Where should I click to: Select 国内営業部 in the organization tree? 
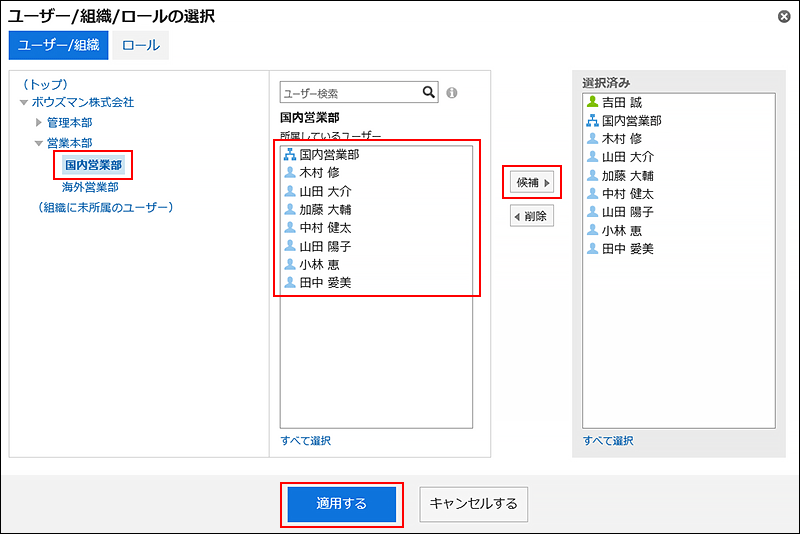[93, 165]
